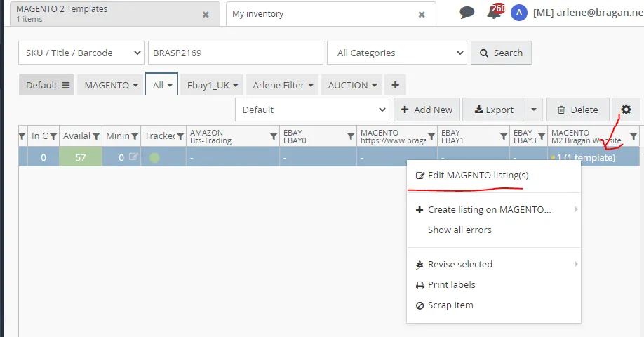Click the Export button

(494, 110)
